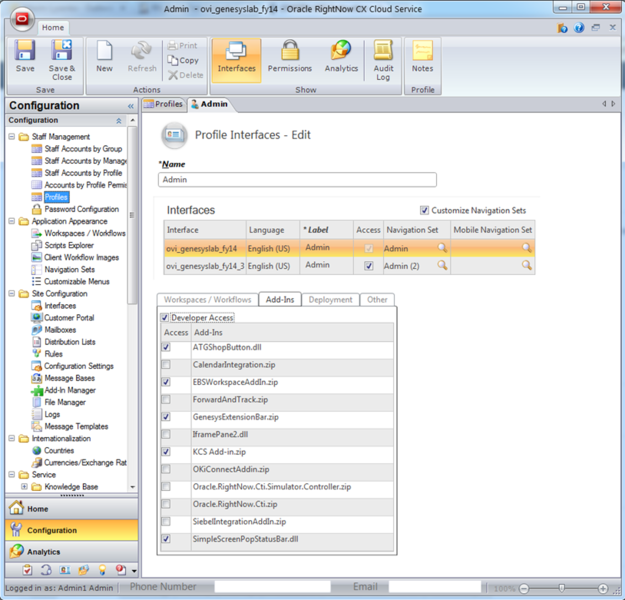Viewport: 625px width, 600px height.
Task: Uncheck ATGShopButton.dll access
Action: coord(166,347)
